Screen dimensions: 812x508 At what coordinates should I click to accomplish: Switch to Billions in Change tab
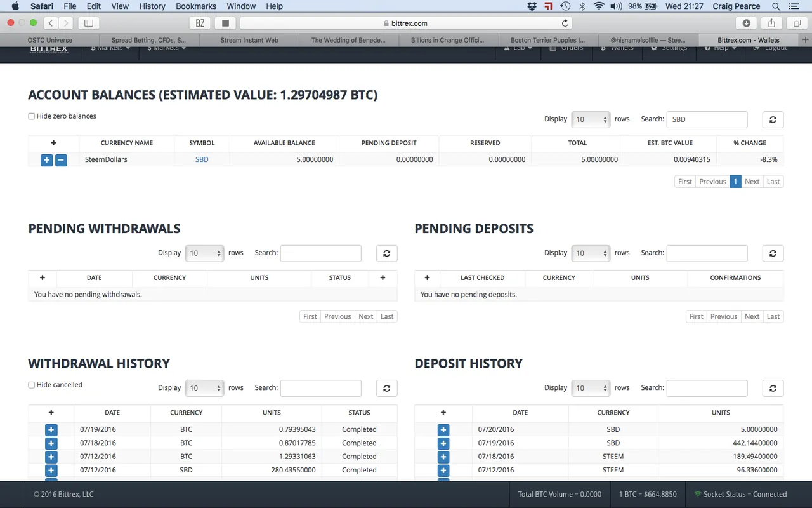[449, 40]
